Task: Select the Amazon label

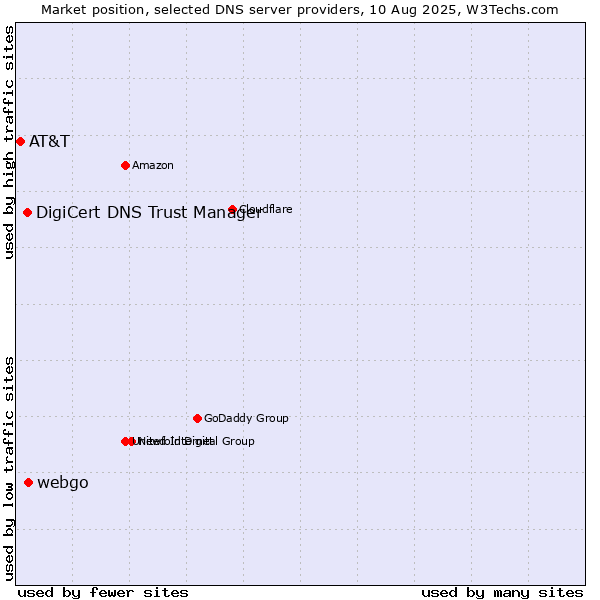Action: click(153, 165)
